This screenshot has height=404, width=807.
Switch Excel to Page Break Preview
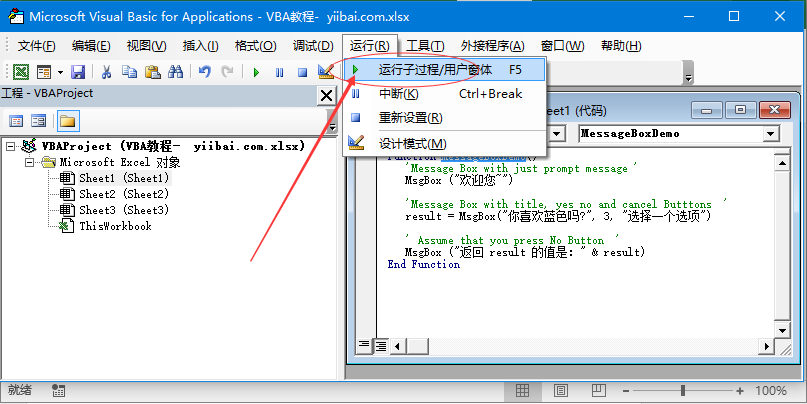click(x=598, y=391)
